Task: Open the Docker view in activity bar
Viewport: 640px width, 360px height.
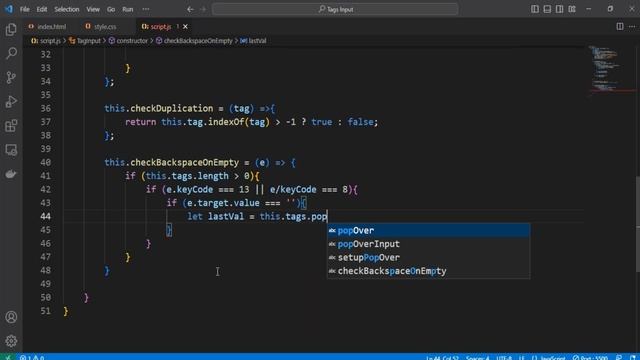Action: click(11, 174)
